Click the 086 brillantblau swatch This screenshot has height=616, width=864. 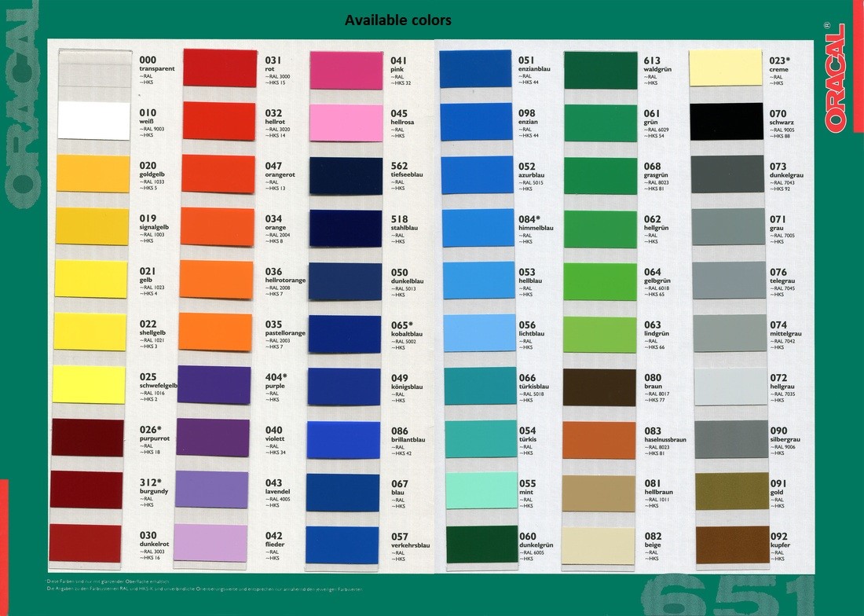[343, 440]
